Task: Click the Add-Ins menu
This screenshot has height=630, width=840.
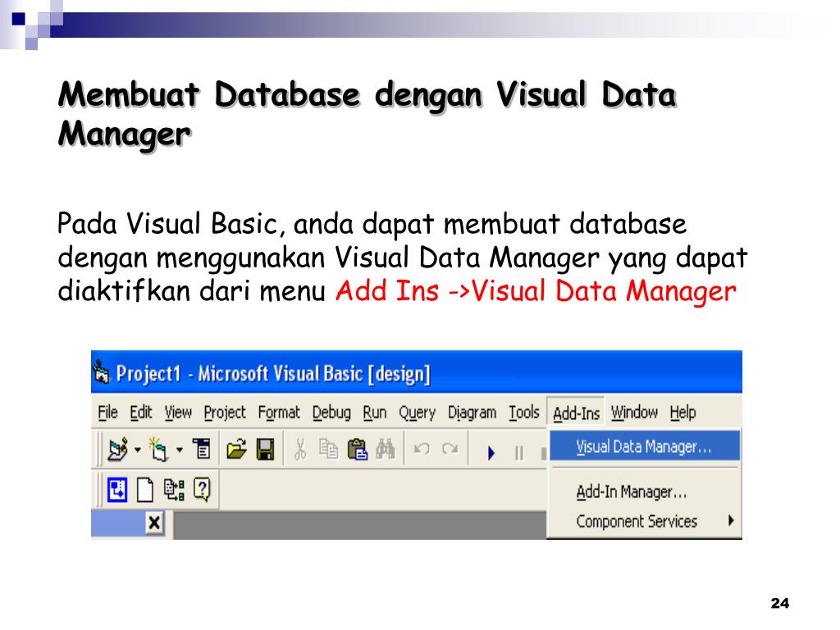Action: tap(576, 413)
